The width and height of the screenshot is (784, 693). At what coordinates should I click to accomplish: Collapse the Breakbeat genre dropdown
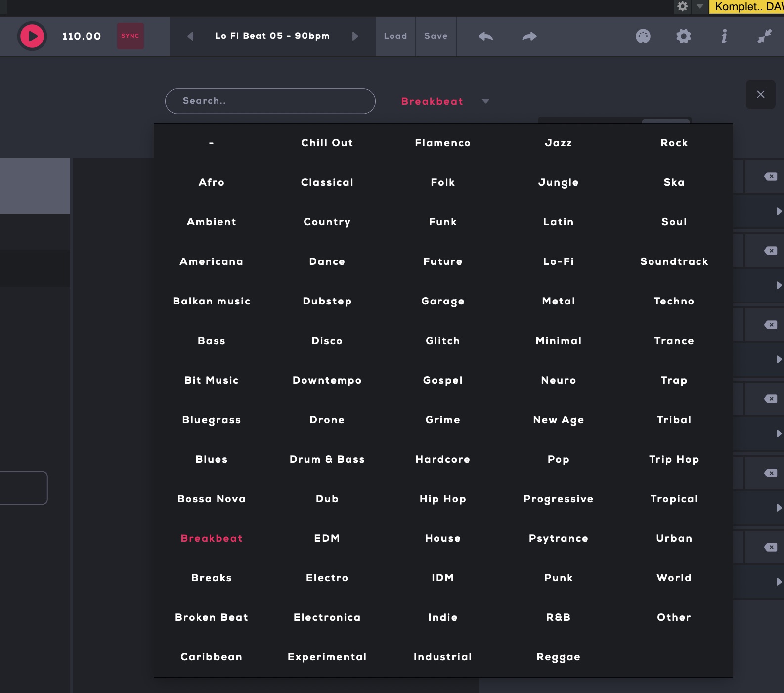click(x=485, y=101)
